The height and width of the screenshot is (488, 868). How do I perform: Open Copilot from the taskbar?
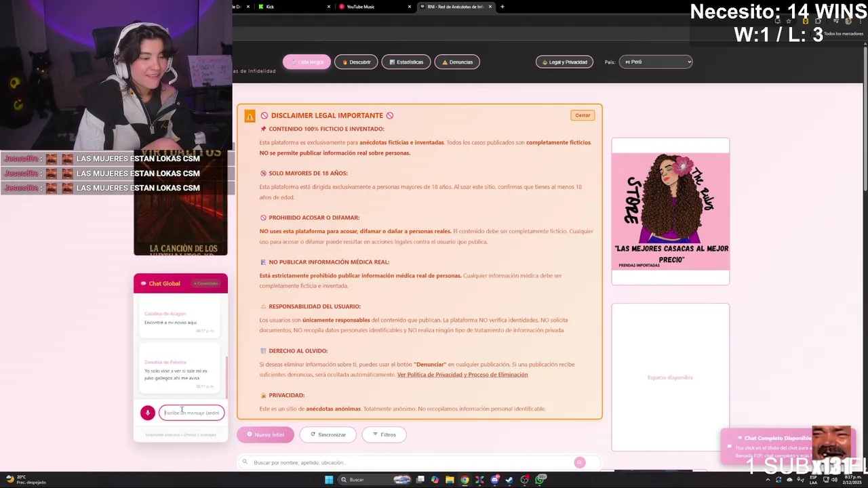click(x=435, y=480)
